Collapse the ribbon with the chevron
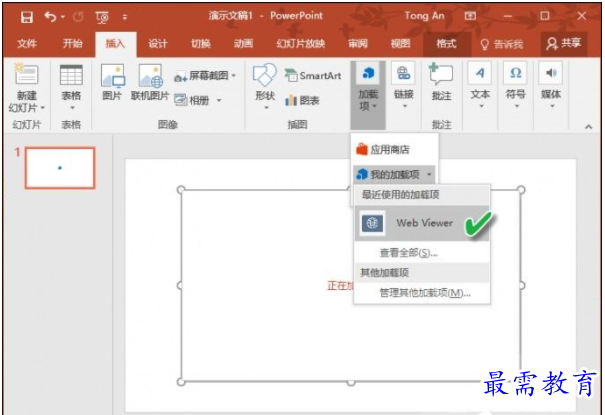This screenshot has width=605, height=415. (588, 126)
